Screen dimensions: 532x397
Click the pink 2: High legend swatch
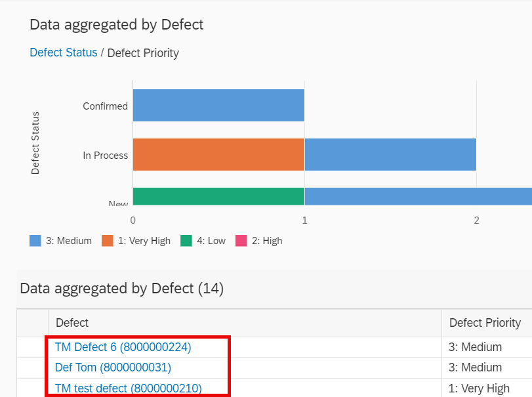pos(241,241)
